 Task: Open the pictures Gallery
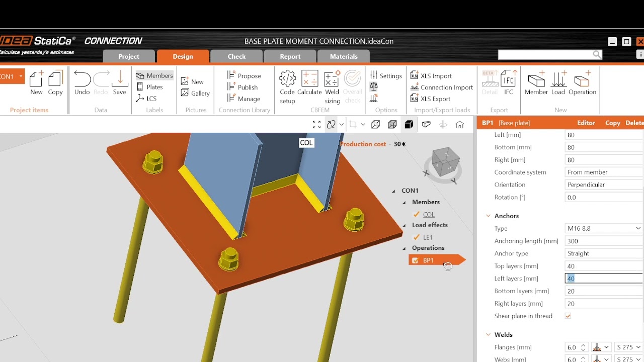pos(195,93)
